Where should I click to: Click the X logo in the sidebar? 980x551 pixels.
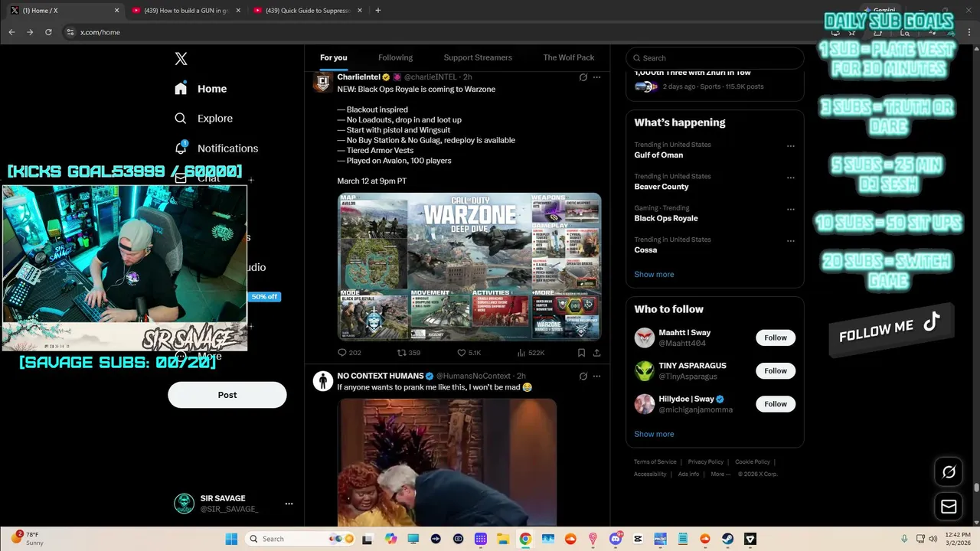click(x=181, y=59)
